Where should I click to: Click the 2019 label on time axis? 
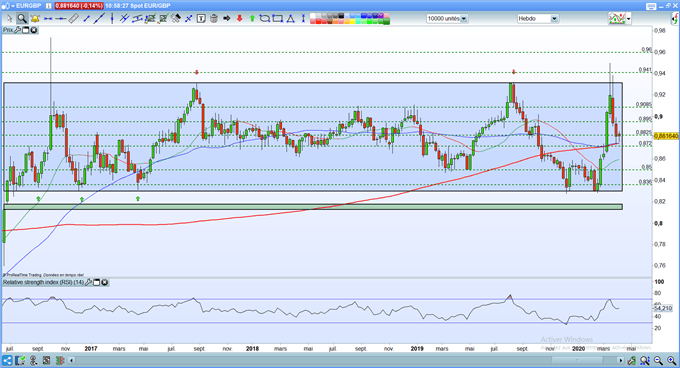point(417,348)
